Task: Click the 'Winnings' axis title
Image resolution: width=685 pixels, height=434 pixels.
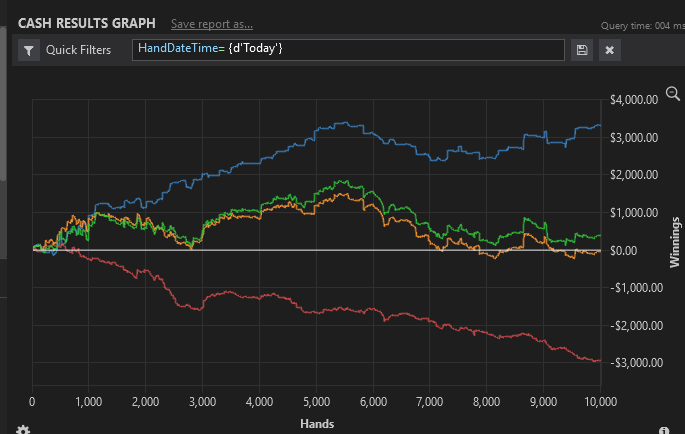Action: point(675,242)
